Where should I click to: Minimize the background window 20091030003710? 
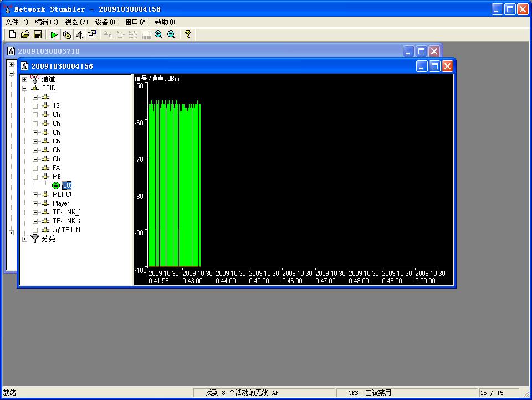coord(408,51)
